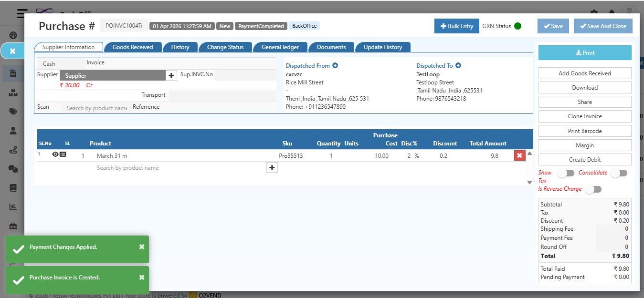This screenshot has width=644, height=298.
Task: Enable the Show Tax toggle
Action: (566, 173)
